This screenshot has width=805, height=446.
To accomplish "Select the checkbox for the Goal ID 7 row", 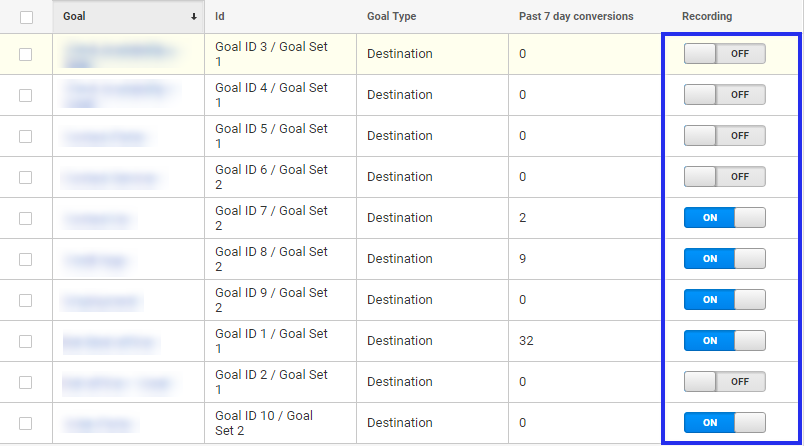I will click(25, 218).
